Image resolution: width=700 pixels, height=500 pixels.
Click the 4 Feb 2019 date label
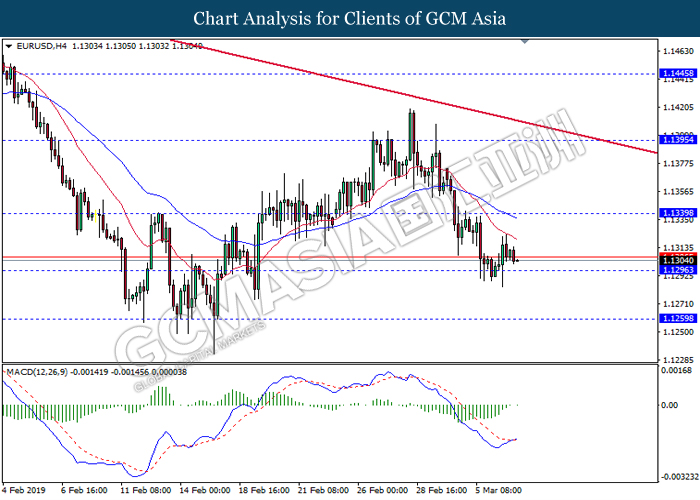click(24, 490)
